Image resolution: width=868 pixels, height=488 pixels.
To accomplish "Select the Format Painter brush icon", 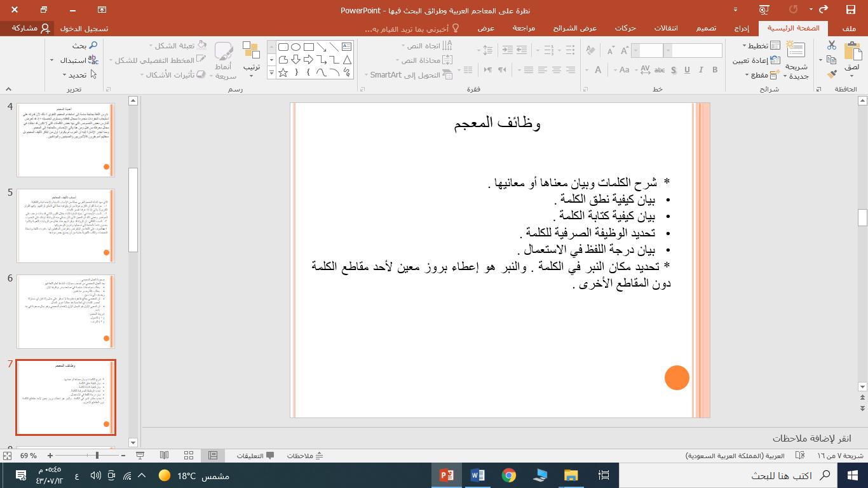I will click(832, 74).
